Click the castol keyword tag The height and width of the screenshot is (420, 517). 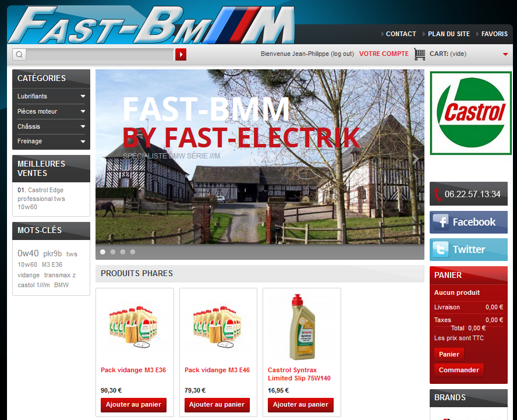point(26,285)
